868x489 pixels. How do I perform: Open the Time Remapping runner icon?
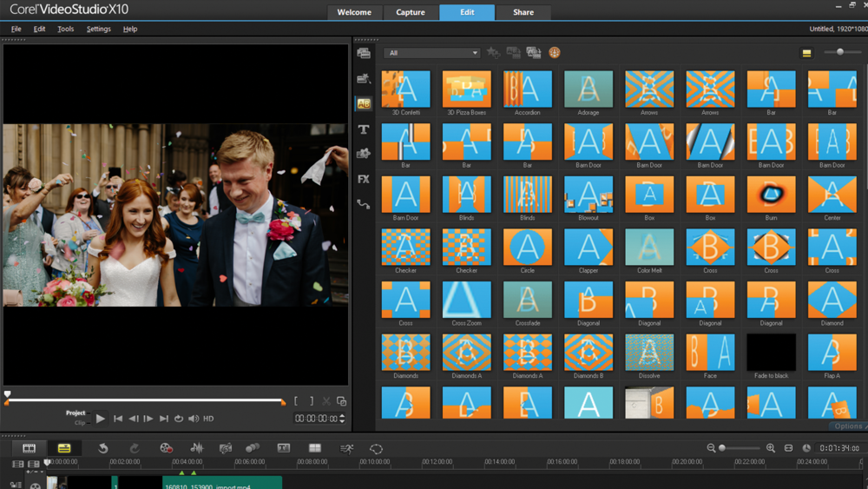(x=347, y=448)
